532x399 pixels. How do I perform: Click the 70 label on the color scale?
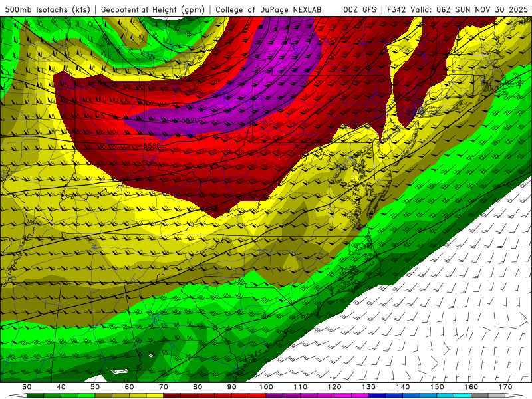pyautogui.click(x=164, y=387)
